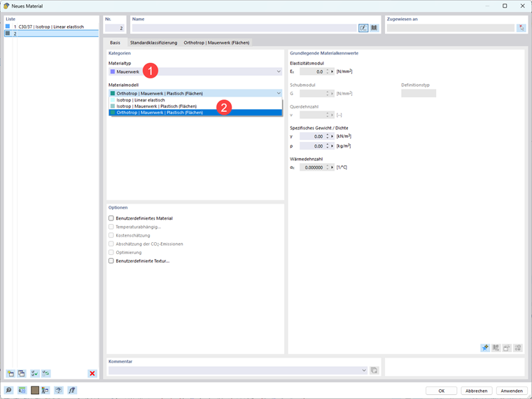Click the blue color square of material 1
The height and width of the screenshot is (399, 532).
(x=8, y=26)
